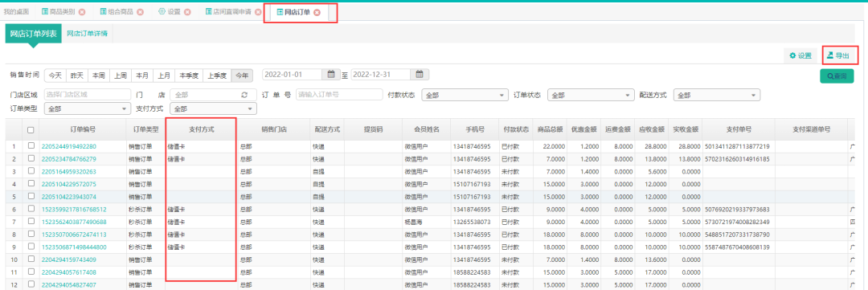
Task: Select 上月 time filter
Action: (163, 75)
